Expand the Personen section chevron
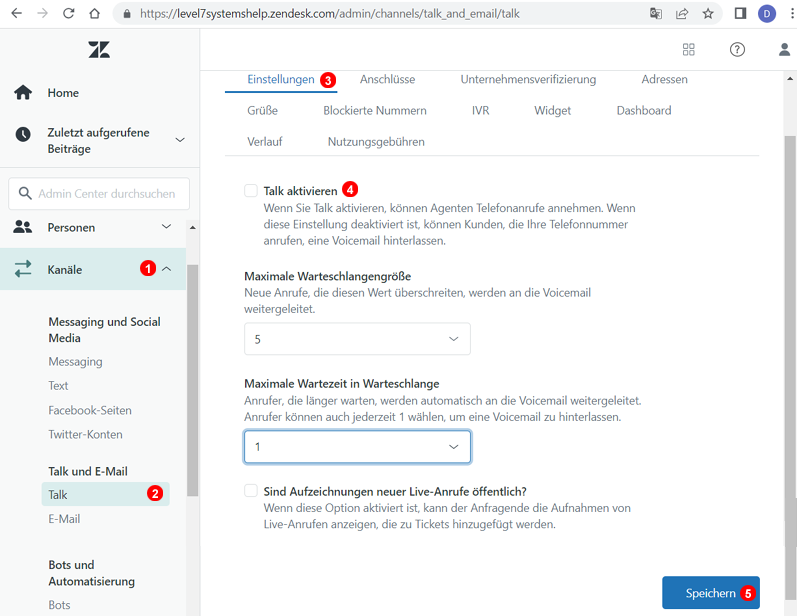Viewport: 797px width, 616px height. [x=166, y=226]
